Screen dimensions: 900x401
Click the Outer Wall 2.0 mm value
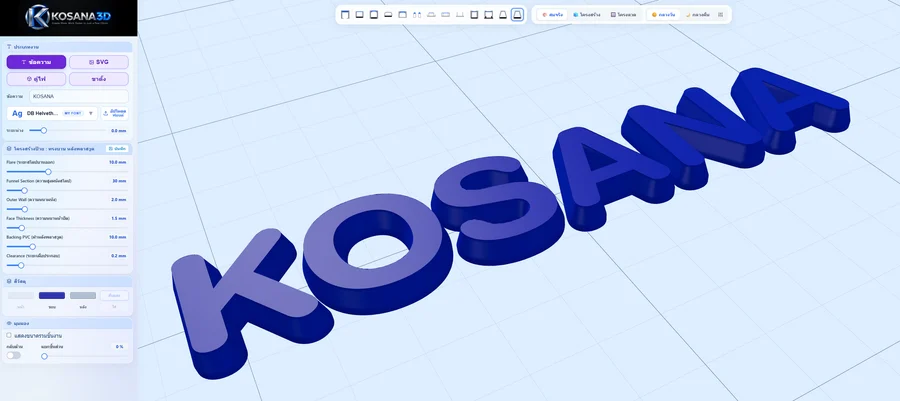click(x=118, y=200)
